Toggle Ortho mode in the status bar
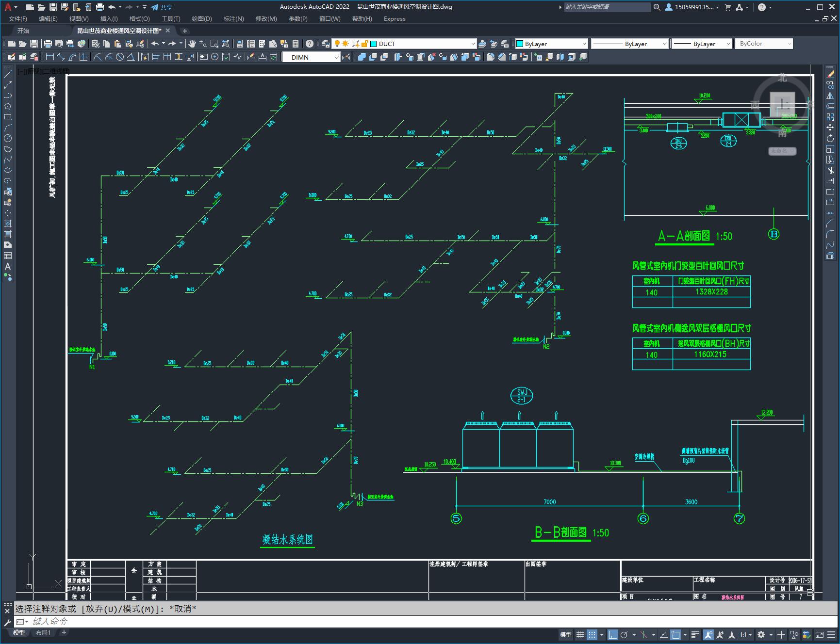 pyautogui.click(x=613, y=634)
